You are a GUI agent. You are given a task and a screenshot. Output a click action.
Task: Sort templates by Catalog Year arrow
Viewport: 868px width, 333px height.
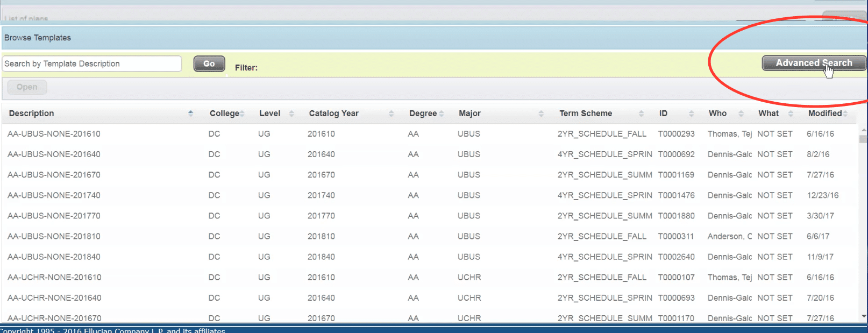coord(391,114)
